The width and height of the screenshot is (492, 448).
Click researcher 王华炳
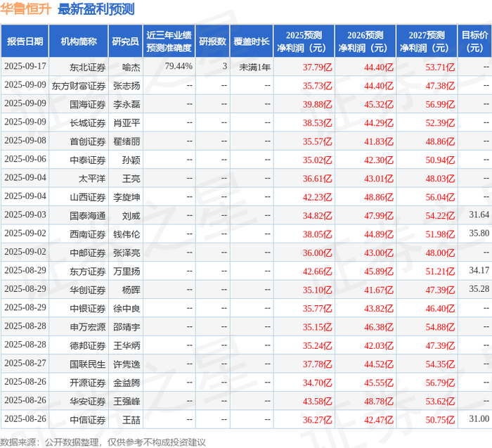point(127,345)
